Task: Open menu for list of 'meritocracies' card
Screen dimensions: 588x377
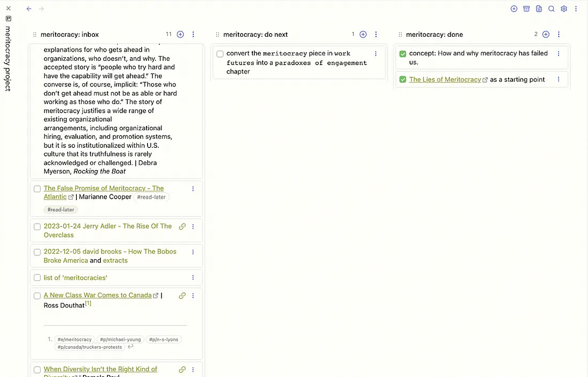Action: click(x=193, y=278)
